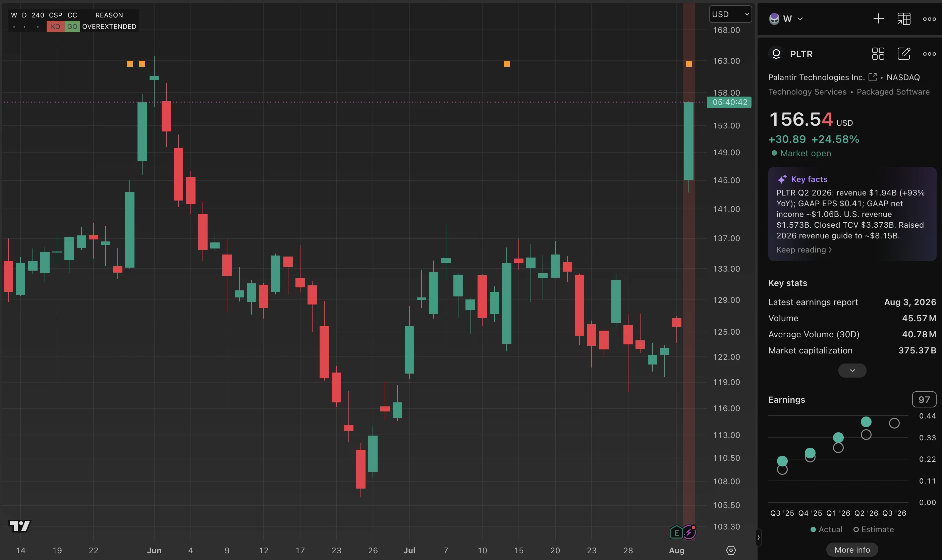Click the earnings E marker icon
This screenshot has height=560, width=942.
point(676,533)
